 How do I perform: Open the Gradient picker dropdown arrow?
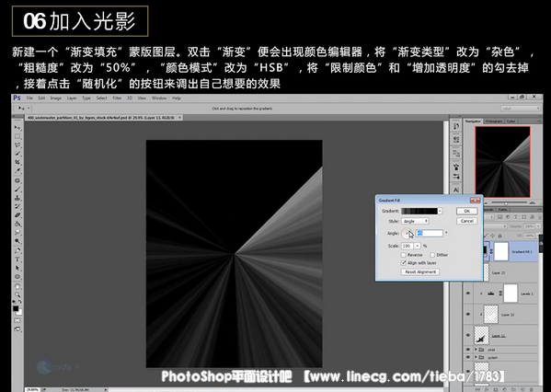click(x=440, y=211)
